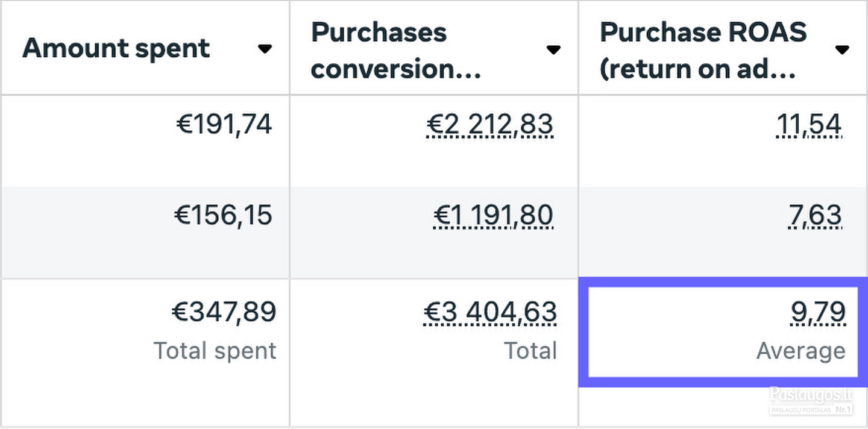Viewport: 868px width, 429px height.
Task: Click the €2 212,83 conversion value
Action: pyautogui.click(x=489, y=125)
